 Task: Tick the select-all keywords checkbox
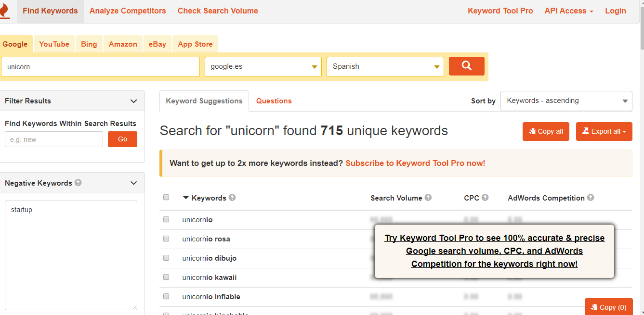166,197
